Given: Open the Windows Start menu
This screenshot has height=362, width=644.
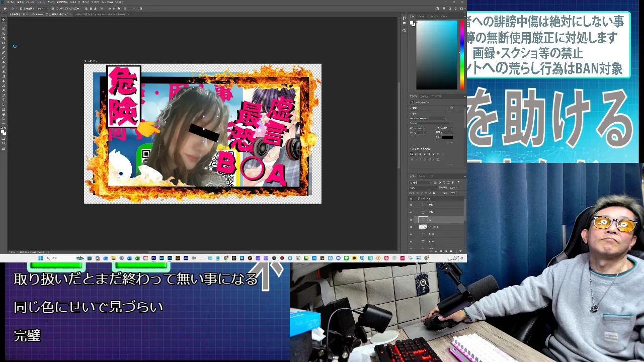Looking at the screenshot, I should point(40,258).
